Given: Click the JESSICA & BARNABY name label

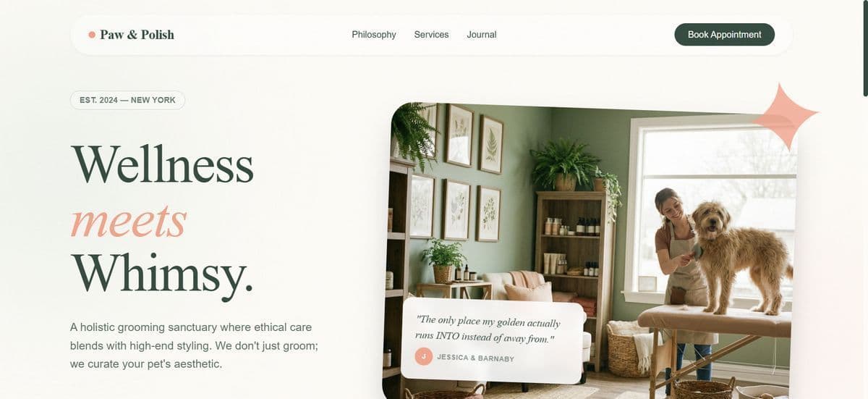Looking at the screenshot, I should coord(475,358).
